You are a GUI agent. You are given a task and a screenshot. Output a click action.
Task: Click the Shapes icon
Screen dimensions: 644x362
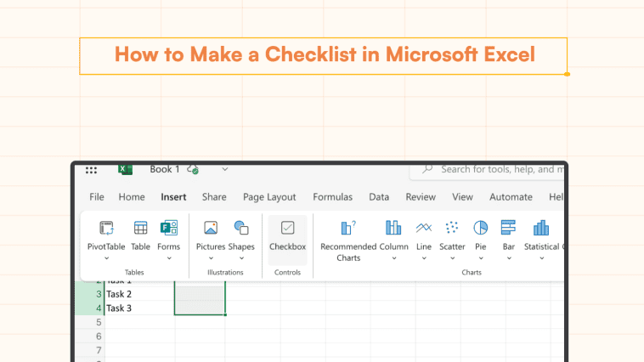(241, 229)
